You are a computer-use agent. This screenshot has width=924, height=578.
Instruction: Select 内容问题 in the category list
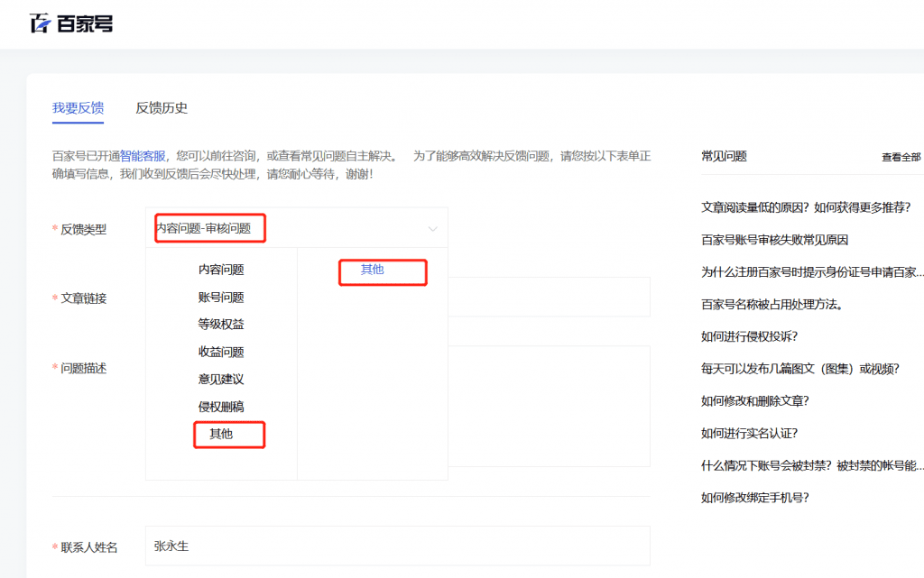[221, 270]
